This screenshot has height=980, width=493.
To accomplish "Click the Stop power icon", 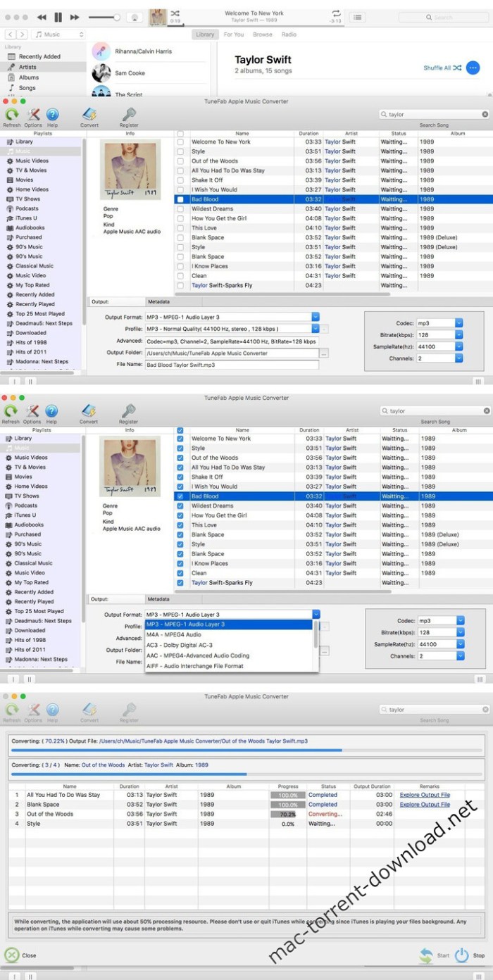I will (462, 955).
